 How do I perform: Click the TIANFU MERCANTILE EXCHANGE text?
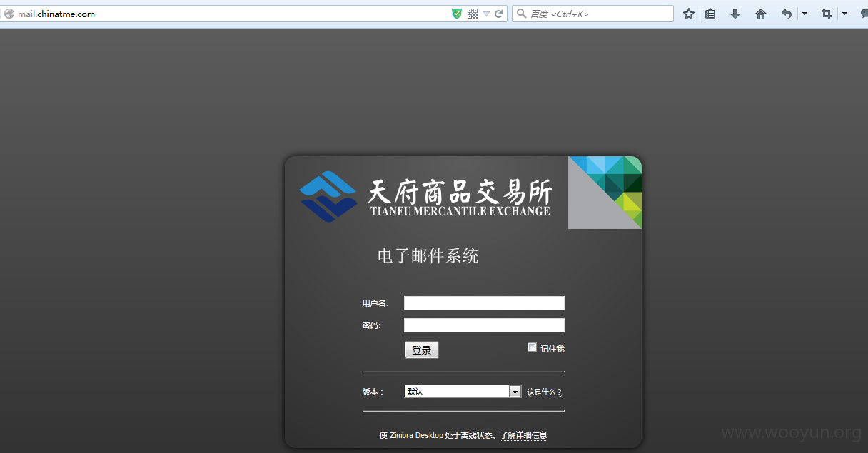click(x=460, y=211)
